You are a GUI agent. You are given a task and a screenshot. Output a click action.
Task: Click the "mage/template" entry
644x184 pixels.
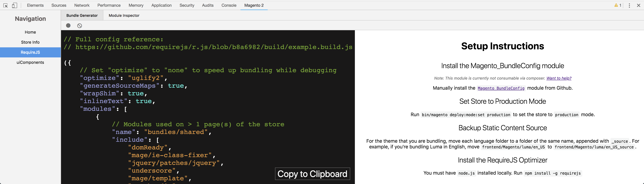159,178
